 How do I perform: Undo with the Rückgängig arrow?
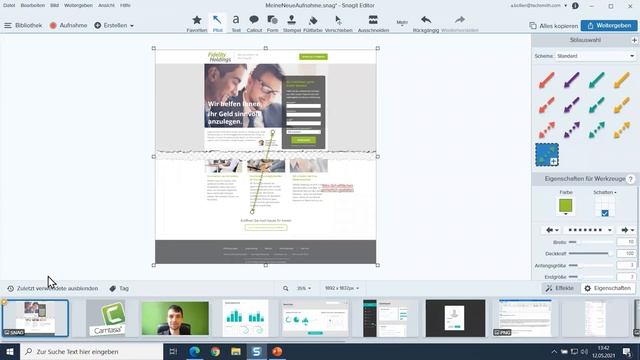coord(426,24)
